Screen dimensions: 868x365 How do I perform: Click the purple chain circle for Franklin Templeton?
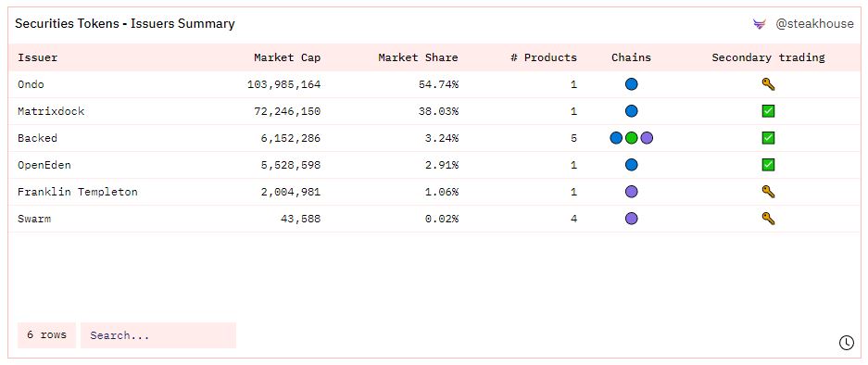pyautogui.click(x=632, y=192)
